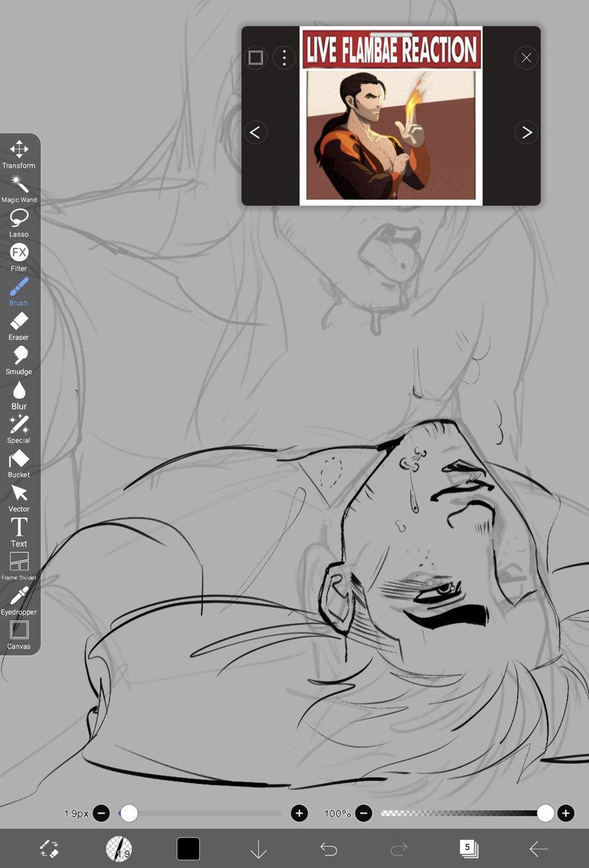
Task: Tap the back arrow in the bottom bar
Action: 538,848
